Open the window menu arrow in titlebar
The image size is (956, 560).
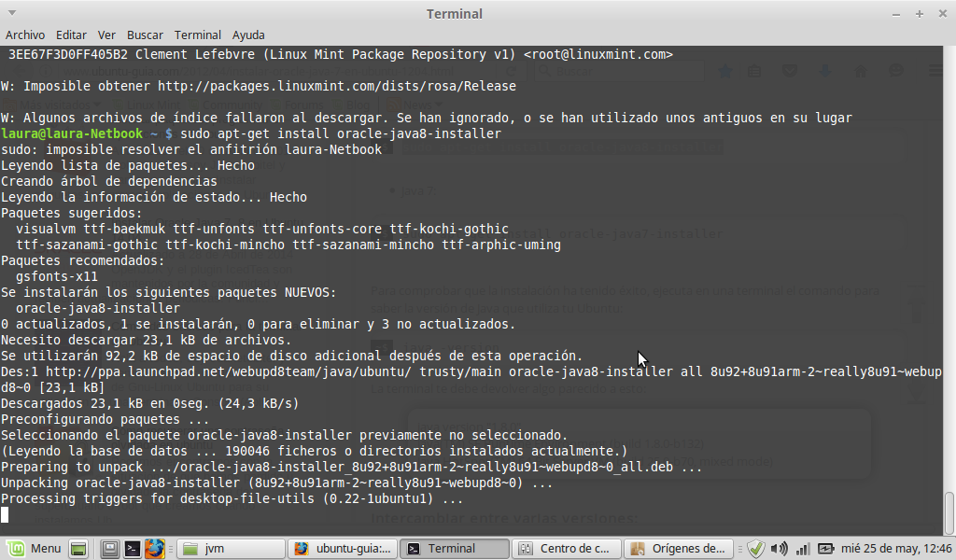pyautogui.click(x=893, y=14)
